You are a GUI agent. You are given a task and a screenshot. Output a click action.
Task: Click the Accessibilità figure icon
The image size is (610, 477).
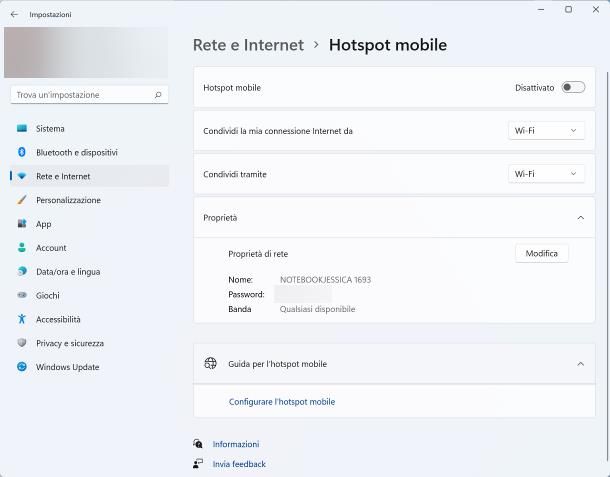[x=22, y=320]
